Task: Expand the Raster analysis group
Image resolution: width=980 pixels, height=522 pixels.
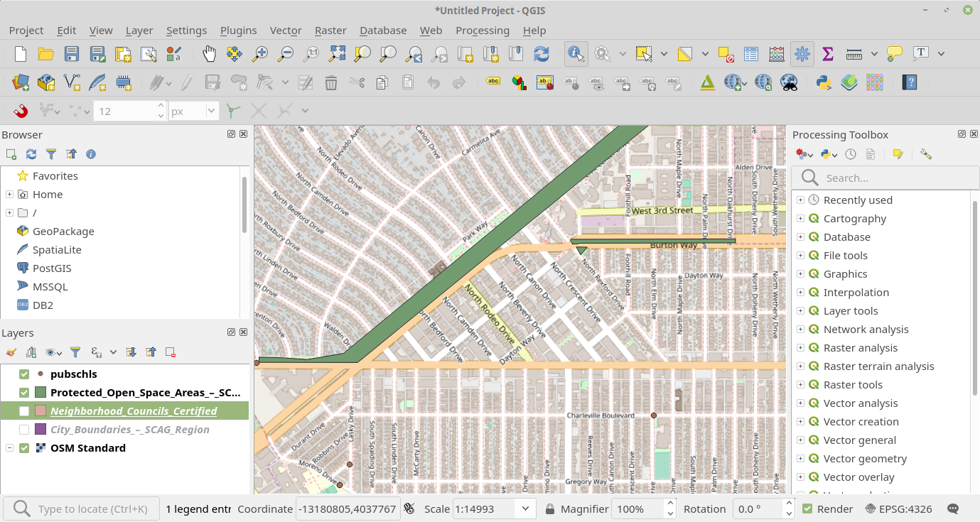Action: tap(800, 348)
